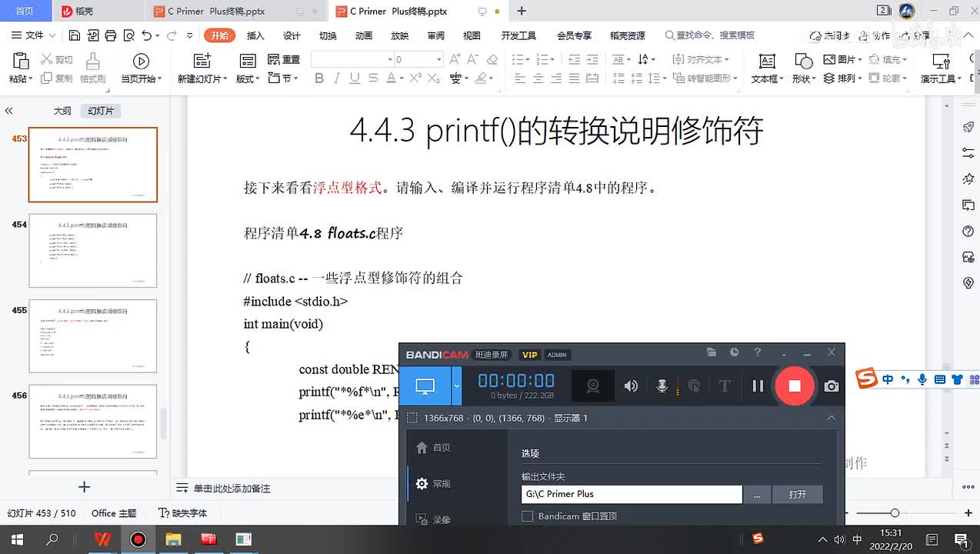The image size is (980, 554).
Task: Enable Bandicam 窗口置顶 checkbox
Action: (527, 516)
